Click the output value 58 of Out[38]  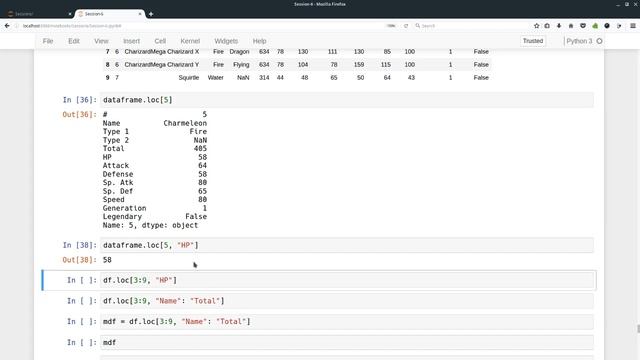click(x=107, y=260)
